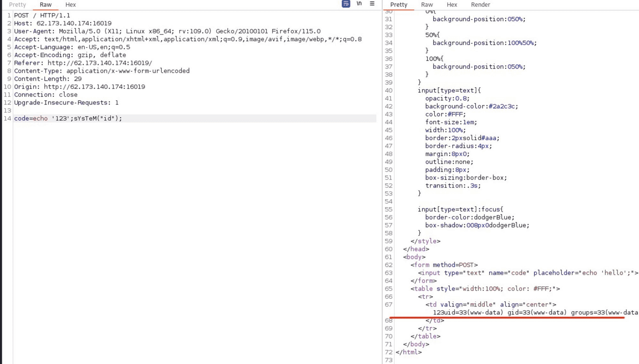Screen dimensions: 639x364
Task: Click 'border-color:dodgerBlue;' in the response
Action: point(470,218)
